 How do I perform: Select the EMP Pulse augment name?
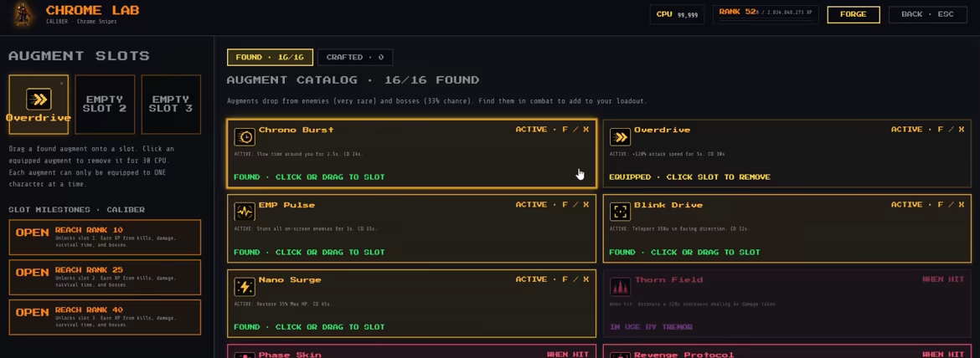point(286,205)
